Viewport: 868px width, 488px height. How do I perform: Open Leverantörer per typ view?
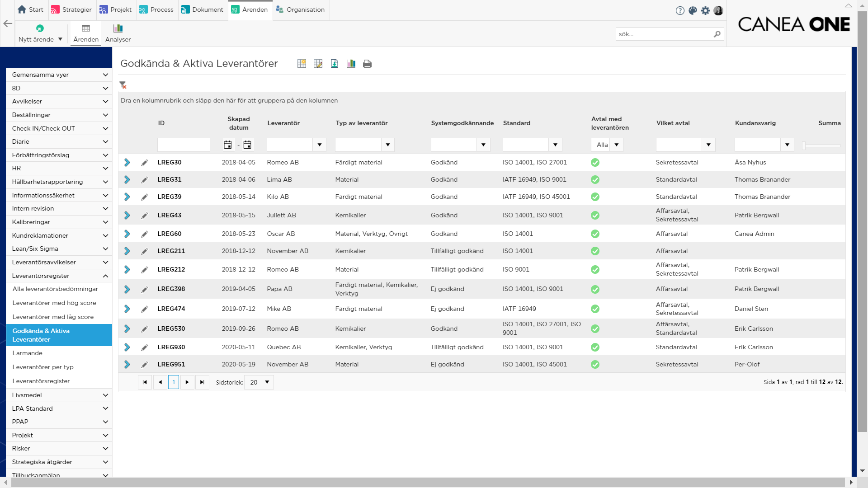43,367
